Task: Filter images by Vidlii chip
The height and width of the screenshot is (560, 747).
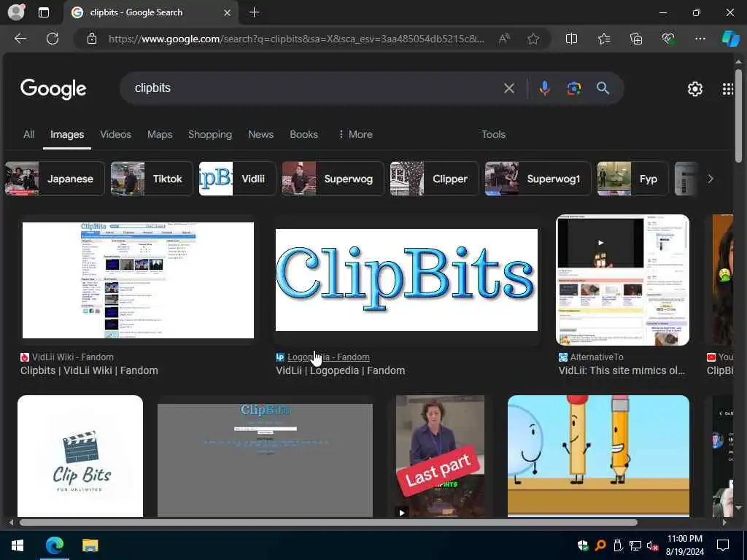Action: pos(237,179)
